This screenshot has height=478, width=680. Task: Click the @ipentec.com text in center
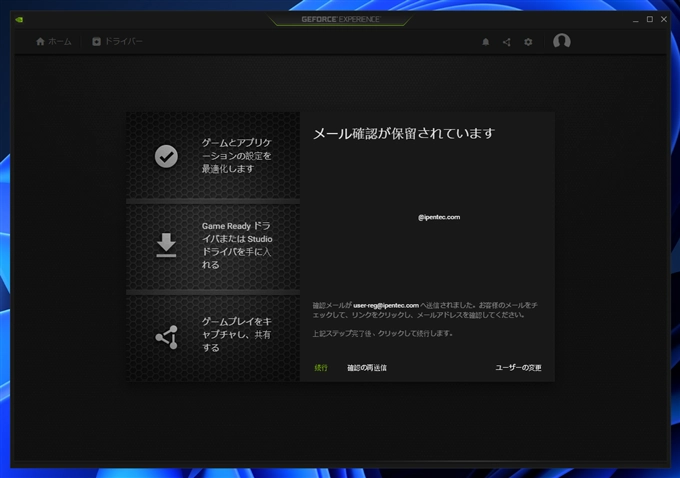439,217
